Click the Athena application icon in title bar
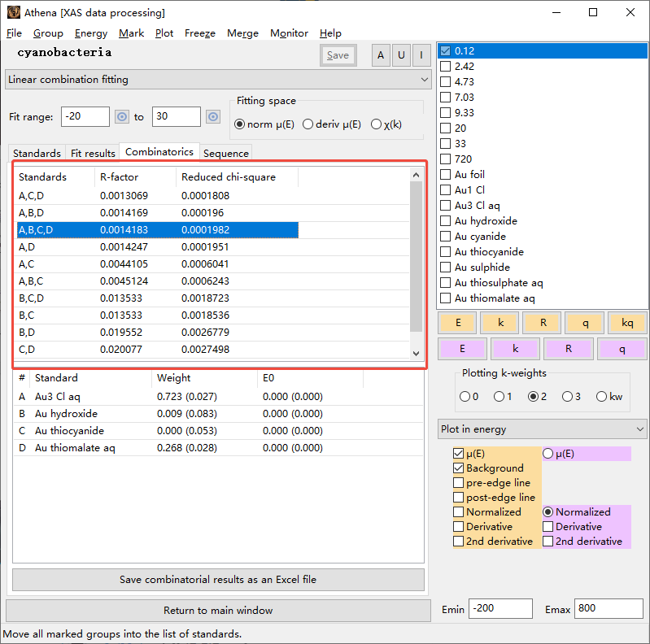The width and height of the screenshot is (650, 644). point(14,12)
